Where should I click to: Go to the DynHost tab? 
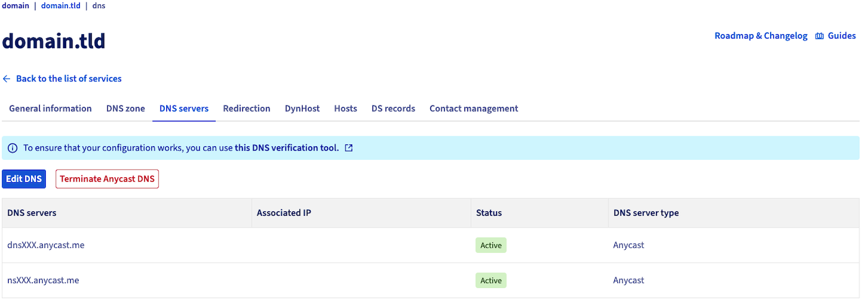pos(302,108)
